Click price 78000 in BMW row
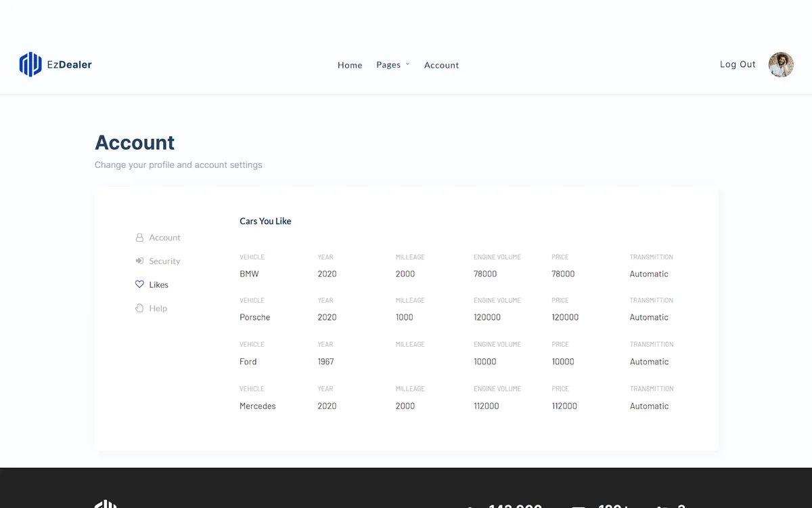The image size is (812, 508). pyautogui.click(x=563, y=274)
